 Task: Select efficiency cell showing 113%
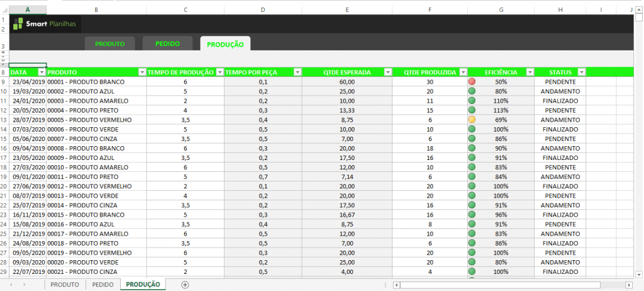pos(501,110)
